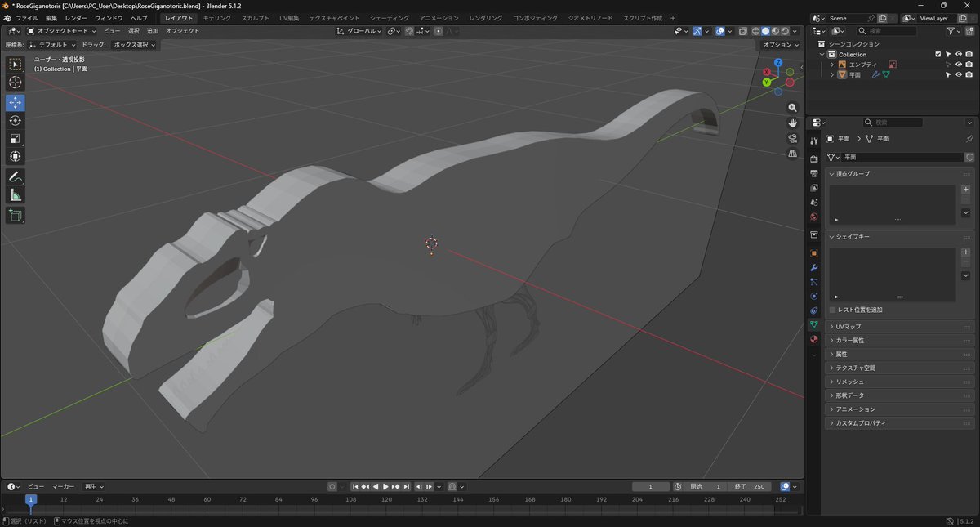Hide the エンプティ object in the outliner
The height and width of the screenshot is (527, 980).
click(x=959, y=65)
